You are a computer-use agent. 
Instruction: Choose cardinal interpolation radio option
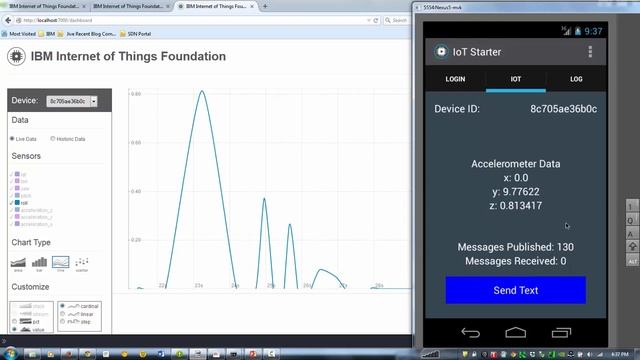pos(62,306)
